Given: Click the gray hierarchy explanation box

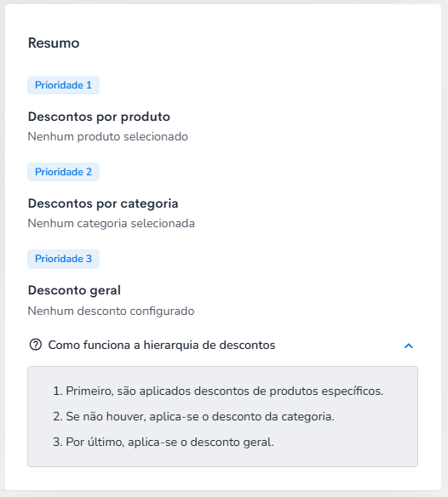Looking at the screenshot, I should coord(223,416).
